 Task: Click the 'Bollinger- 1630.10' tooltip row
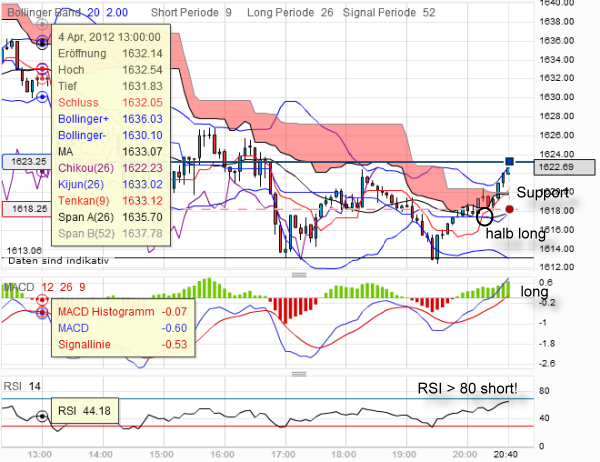point(110,135)
